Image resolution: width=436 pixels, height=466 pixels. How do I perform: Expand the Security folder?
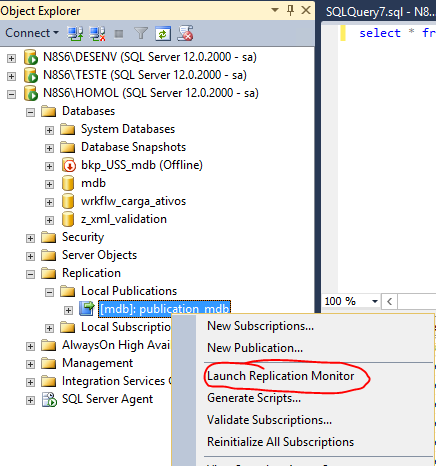(x=30, y=238)
